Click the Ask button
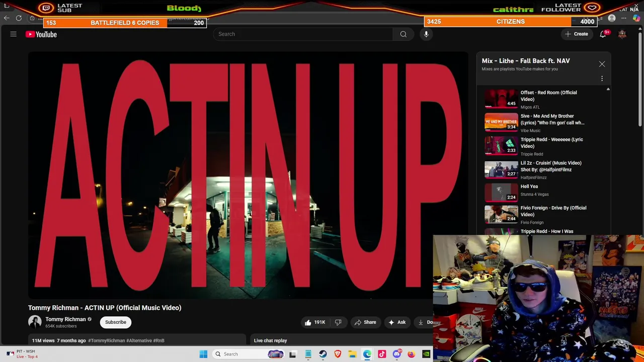Viewport: 644px width, 362px height. 397,322
